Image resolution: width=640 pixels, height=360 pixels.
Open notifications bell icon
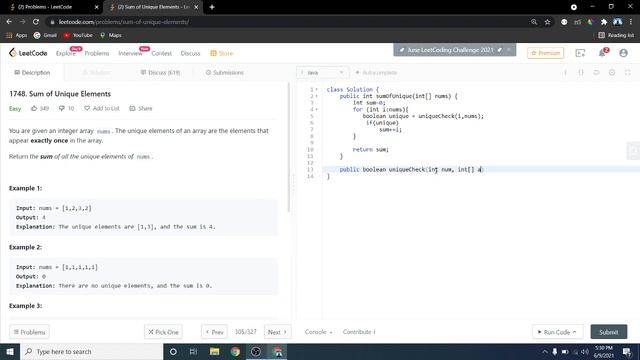602,53
